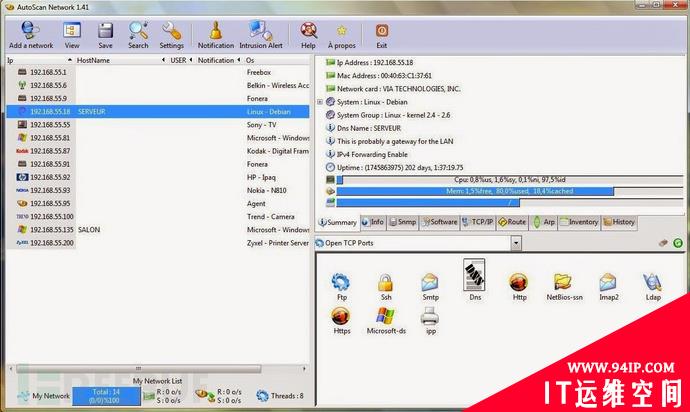690x412 pixels.
Task: Click the Total : 14 progress box
Action: 106,396
